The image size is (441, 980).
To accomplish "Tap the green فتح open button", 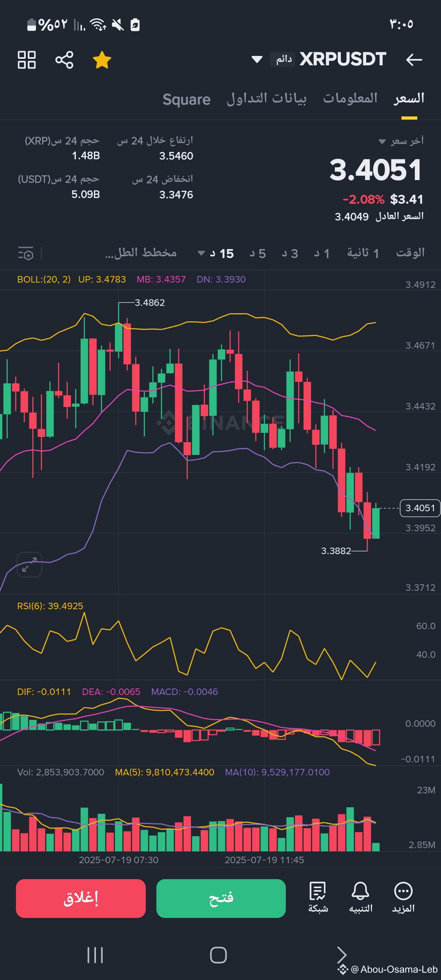I will click(x=221, y=898).
